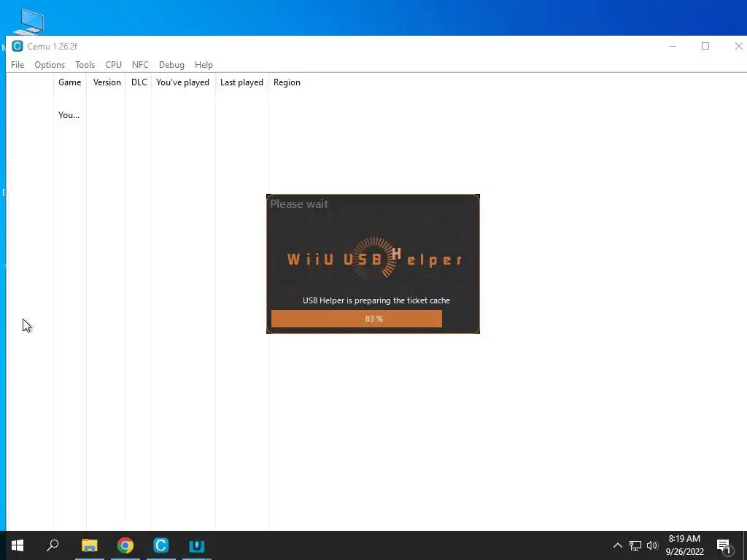
Task: Select the 'You...' row in game list
Action: [69, 115]
